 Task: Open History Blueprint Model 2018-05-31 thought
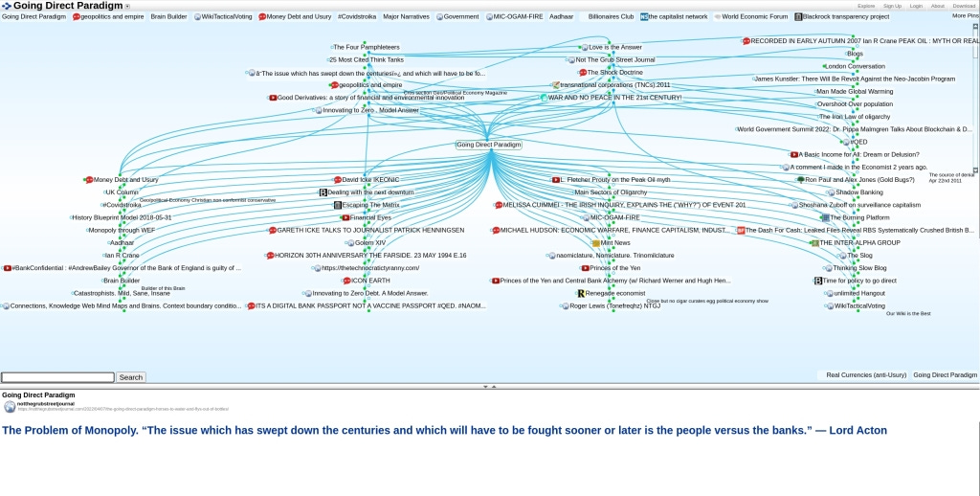point(122,217)
